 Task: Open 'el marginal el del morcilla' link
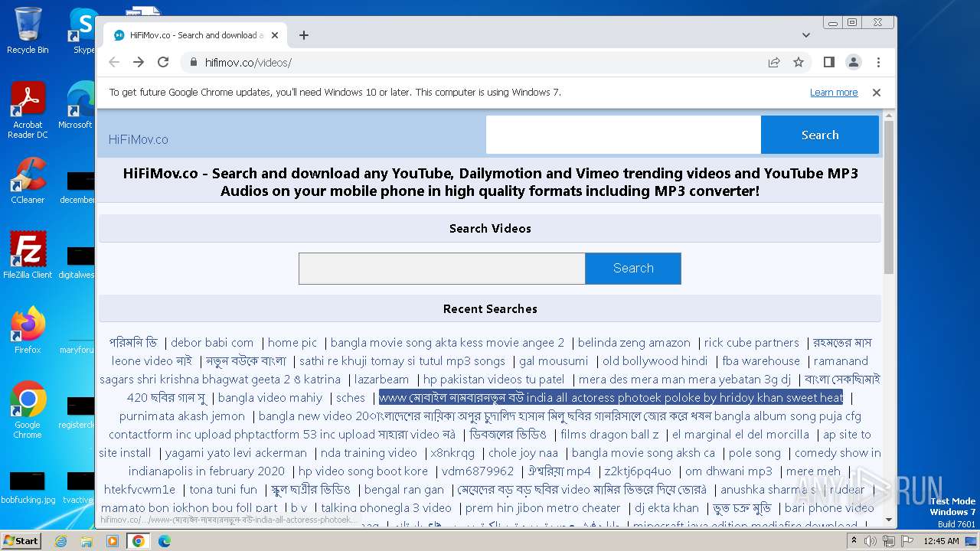point(740,435)
